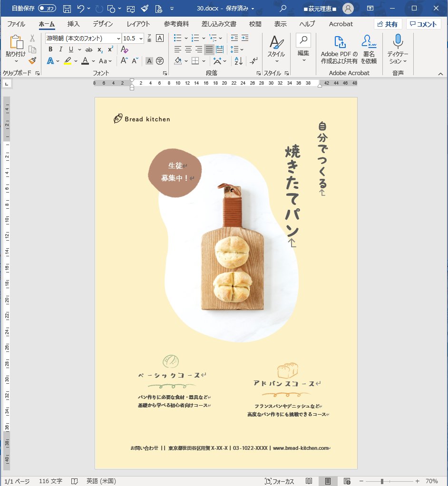This screenshot has width=448, height=486.
Task: Open the 編集 editing menu
Action: pos(303,49)
